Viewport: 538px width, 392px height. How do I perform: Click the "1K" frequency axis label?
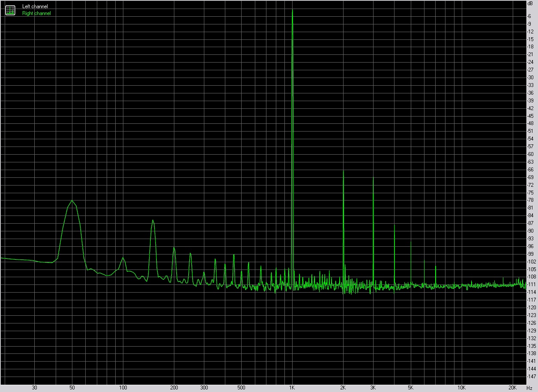pos(292,388)
